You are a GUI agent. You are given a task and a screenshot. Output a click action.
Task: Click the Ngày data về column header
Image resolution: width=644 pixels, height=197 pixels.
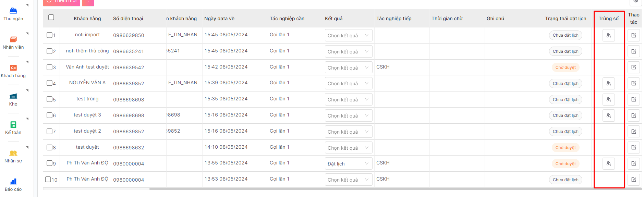tap(219, 19)
